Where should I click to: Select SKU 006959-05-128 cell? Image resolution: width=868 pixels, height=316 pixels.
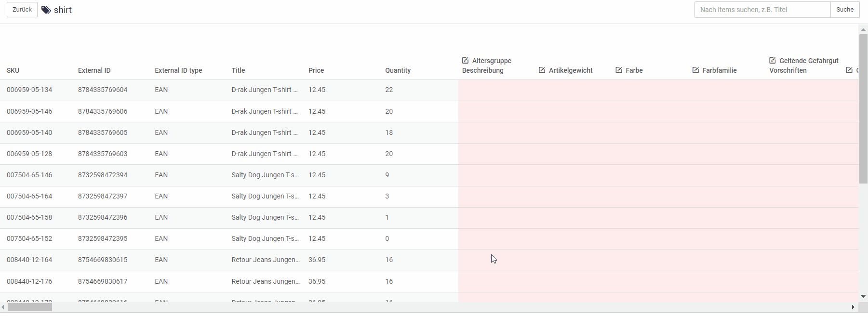click(x=29, y=154)
